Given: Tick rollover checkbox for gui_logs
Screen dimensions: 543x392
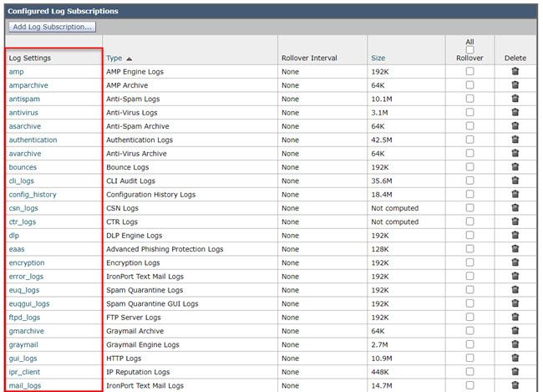Looking at the screenshot, I should coord(469,358).
